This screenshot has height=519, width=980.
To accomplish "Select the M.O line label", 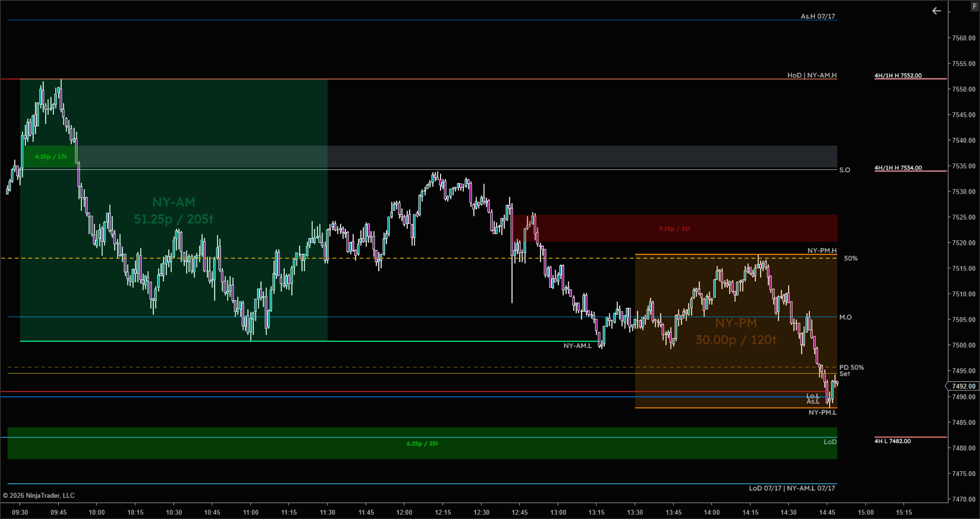I will point(845,317).
